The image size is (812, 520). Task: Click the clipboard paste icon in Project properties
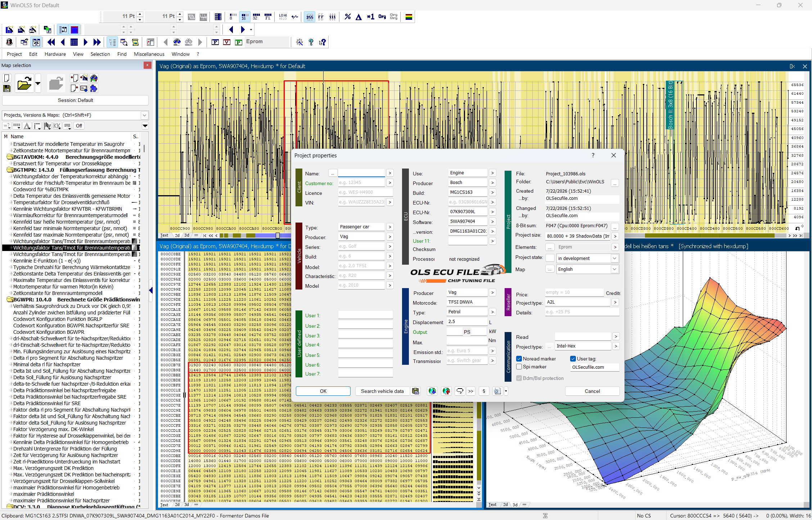point(416,391)
